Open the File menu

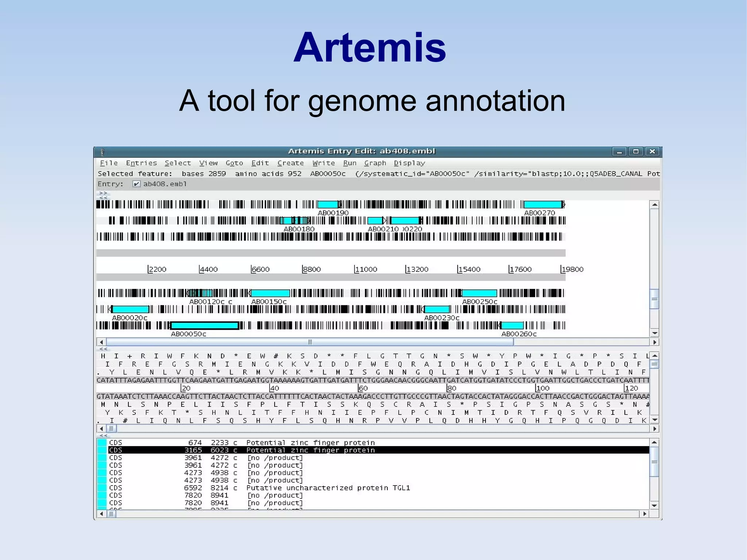(109, 163)
